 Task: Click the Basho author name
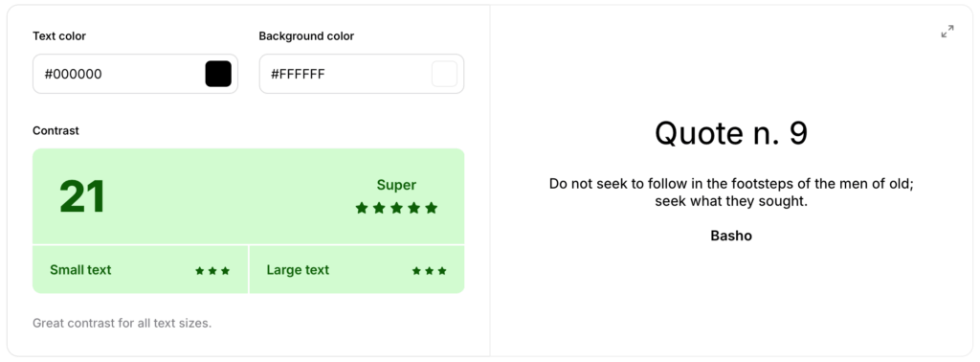[x=731, y=236]
